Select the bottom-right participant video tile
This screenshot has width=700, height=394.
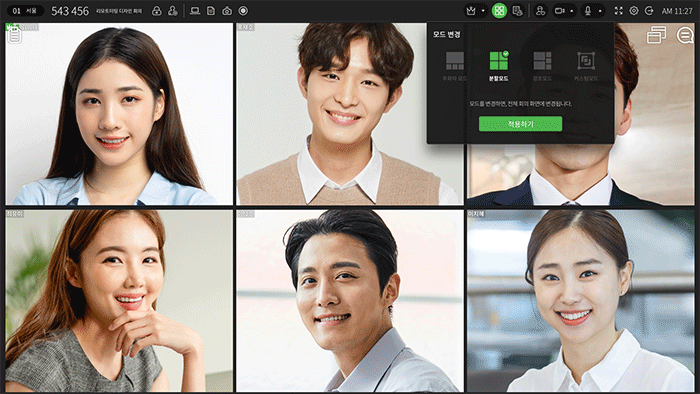pyautogui.click(x=580, y=301)
